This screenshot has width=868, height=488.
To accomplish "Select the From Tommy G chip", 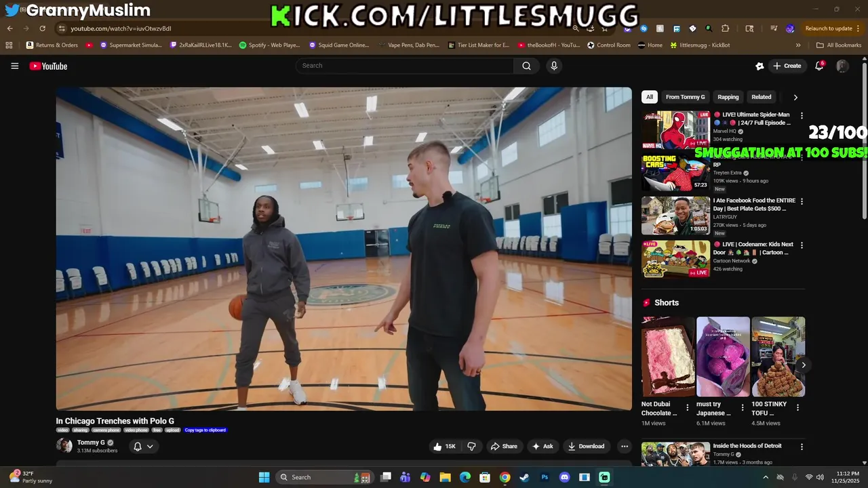I will (685, 97).
